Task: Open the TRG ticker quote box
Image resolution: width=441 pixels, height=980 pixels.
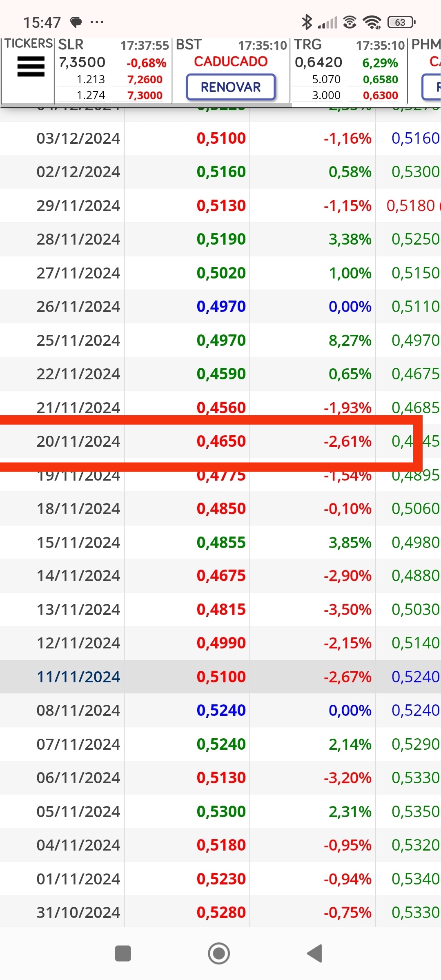Action: 348,70
